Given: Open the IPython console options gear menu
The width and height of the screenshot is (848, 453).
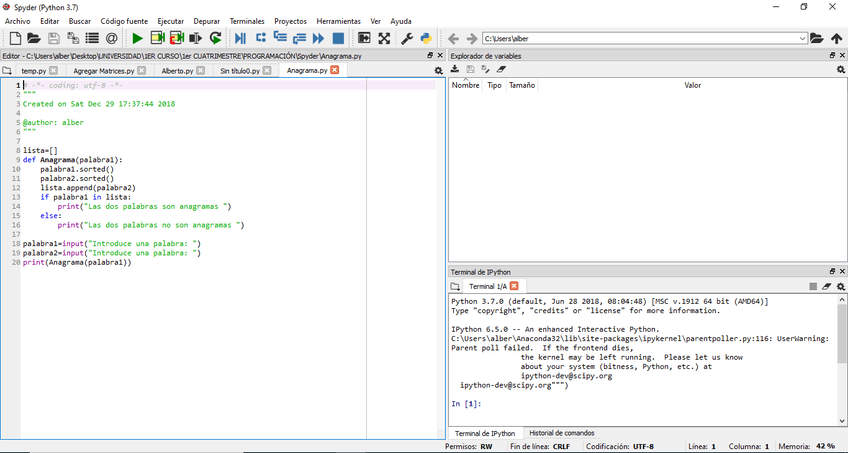Looking at the screenshot, I should tap(840, 286).
